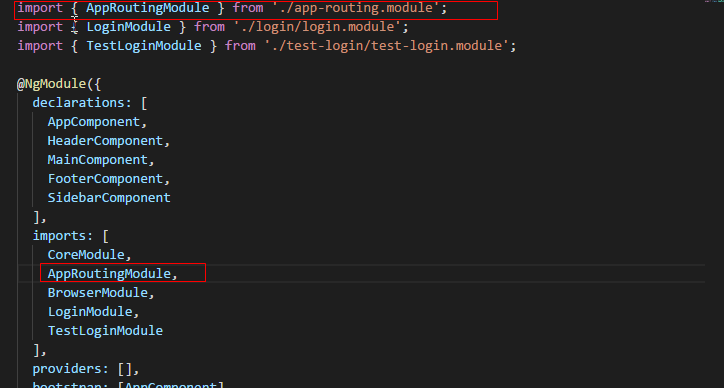Viewport: 724px width, 388px height.
Task: Click MainComponent in declarations
Action: pyautogui.click(x=97, y=160)
